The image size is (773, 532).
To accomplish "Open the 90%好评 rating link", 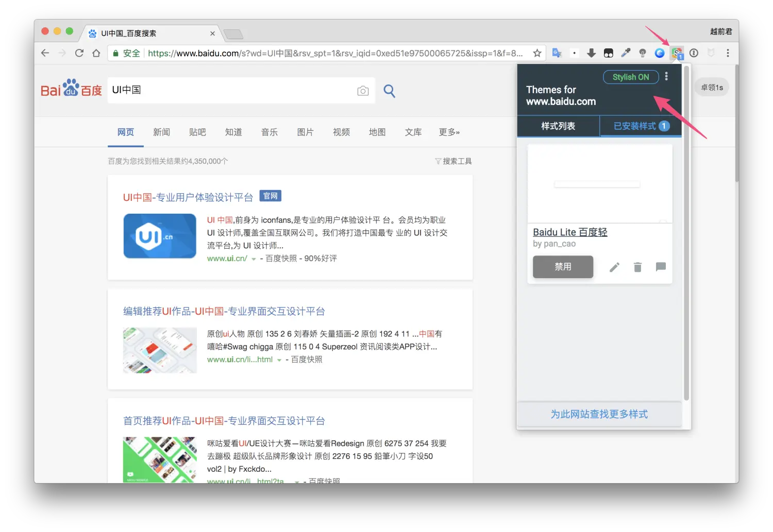I will (321, 259).
